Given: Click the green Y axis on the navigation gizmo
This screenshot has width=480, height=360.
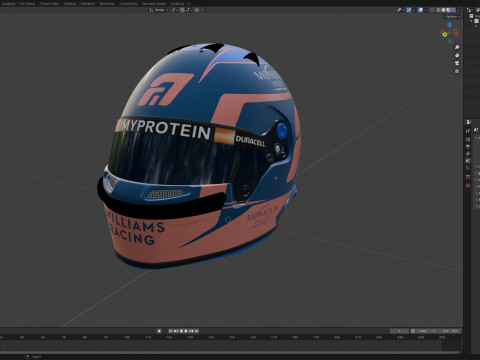Looking at the screenshot, I should click(445, 35).
